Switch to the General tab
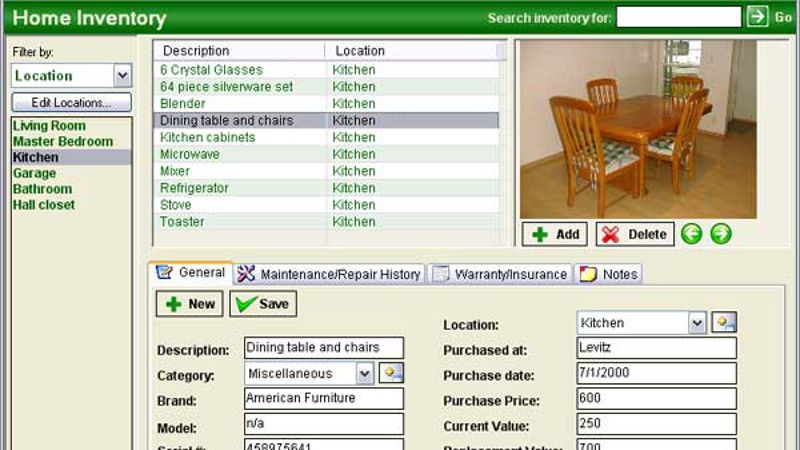The height and width of the screenshot is (450, 800). tap(191, 272)
